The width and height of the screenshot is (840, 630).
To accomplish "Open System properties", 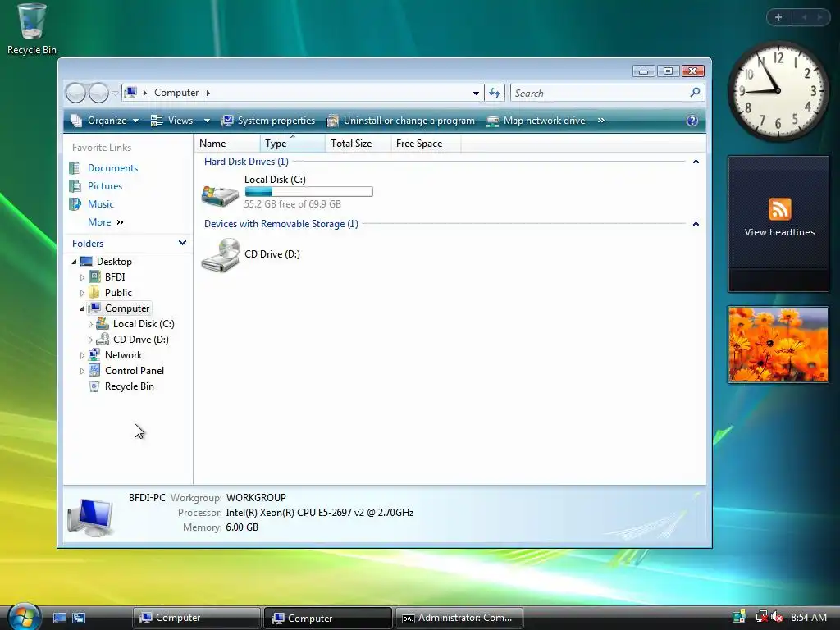I will tap(268, 121).
